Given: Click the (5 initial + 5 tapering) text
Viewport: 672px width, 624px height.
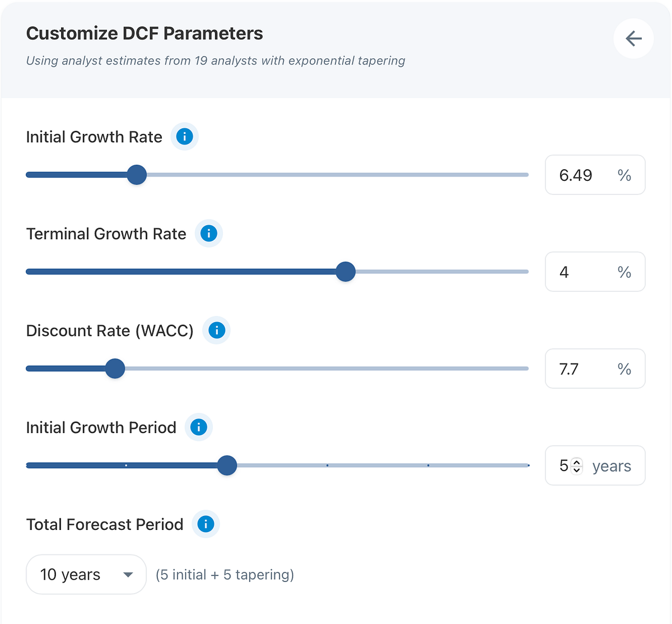Looking at the screenshot, I should [224, 574].
